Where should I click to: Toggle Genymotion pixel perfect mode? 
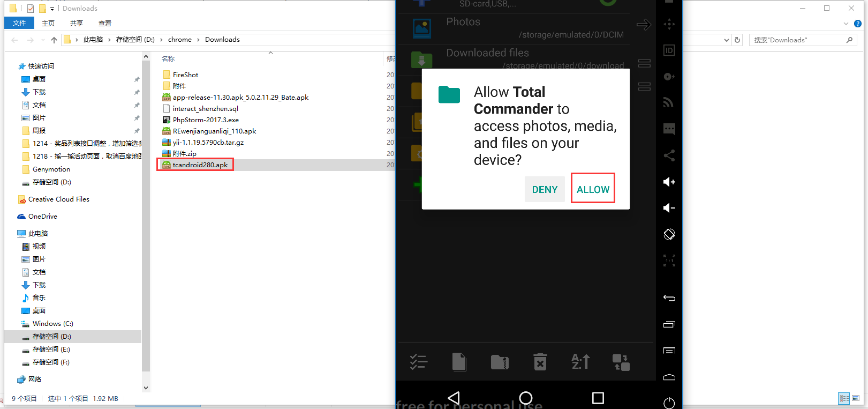pyautogui.click(x=669, y=261)
